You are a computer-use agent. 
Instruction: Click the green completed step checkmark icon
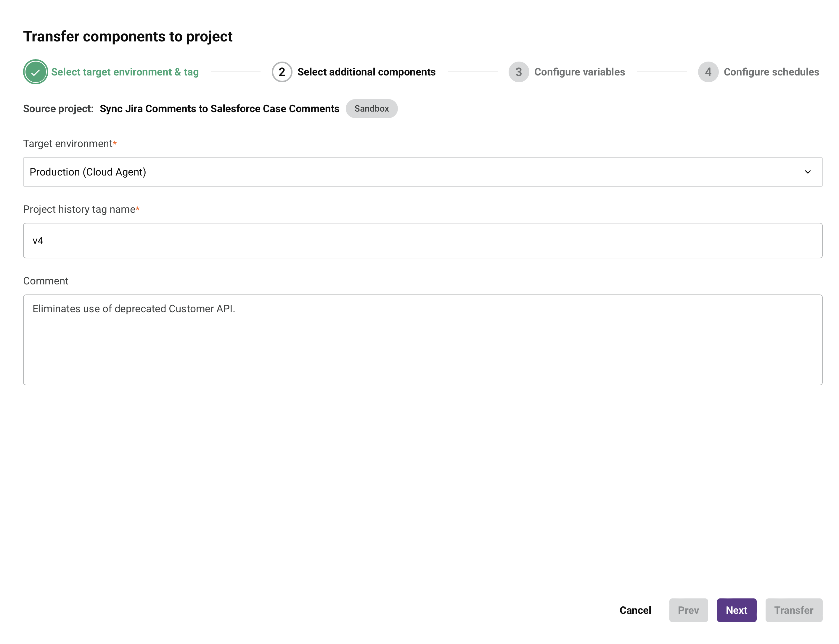click(35, 72)
